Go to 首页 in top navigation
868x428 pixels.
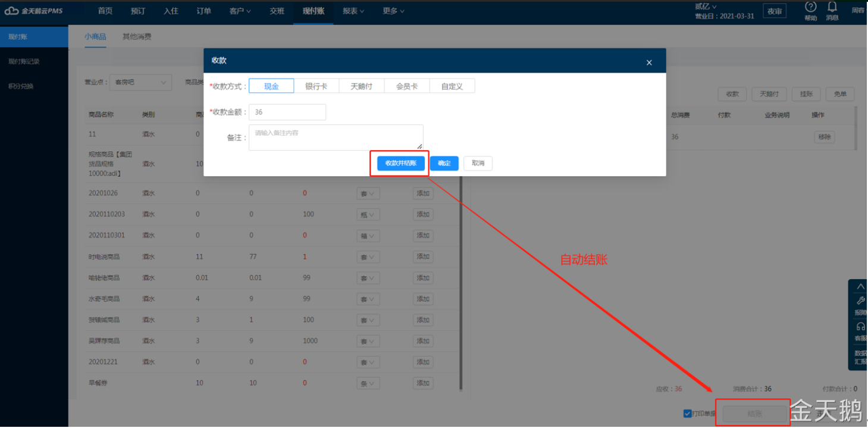click(x=105, y=11)
